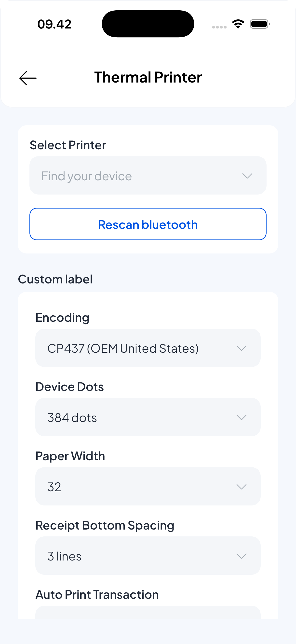Tap the battery indicator icon

click(x=259, y=24)
